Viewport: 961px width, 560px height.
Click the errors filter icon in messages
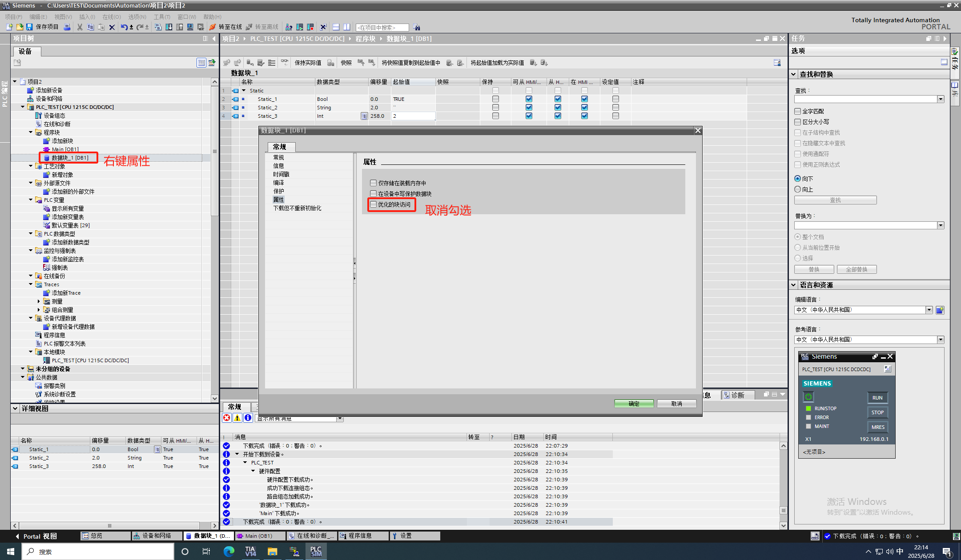tap(227, 418)
